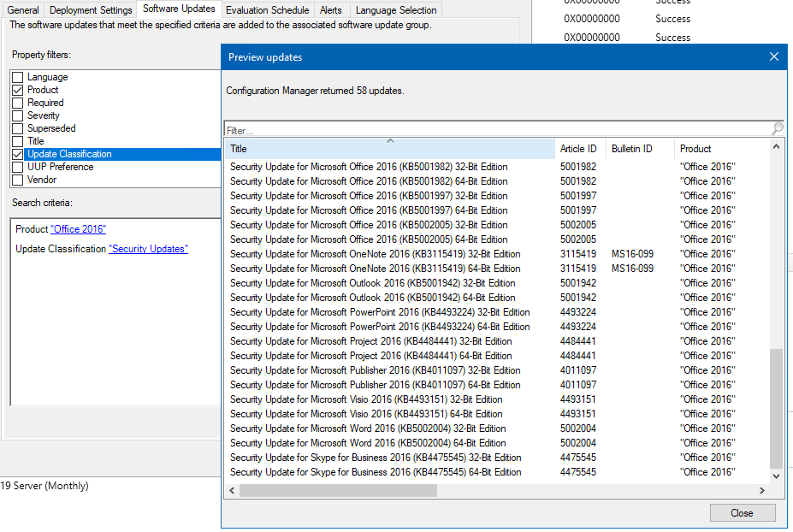793x532 pixels.
Task: Sort by the Bulletin ID column header
Action: pos(640,149)
